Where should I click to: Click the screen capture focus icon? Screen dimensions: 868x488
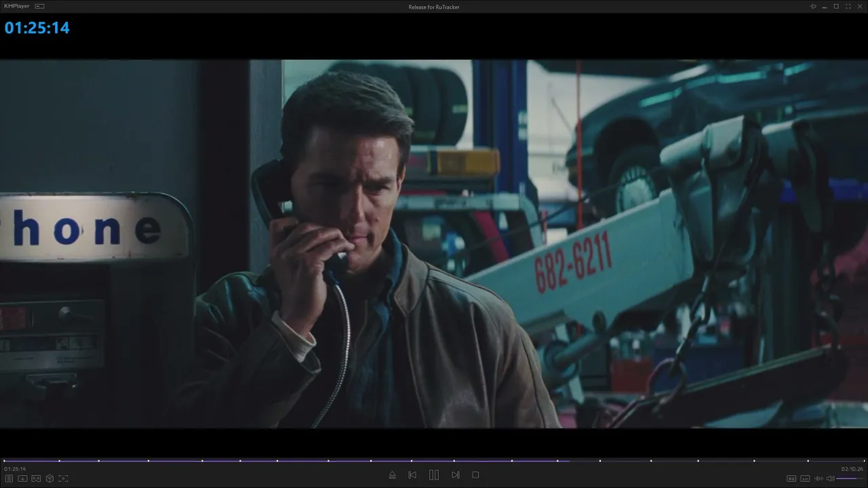coord(63,479)
